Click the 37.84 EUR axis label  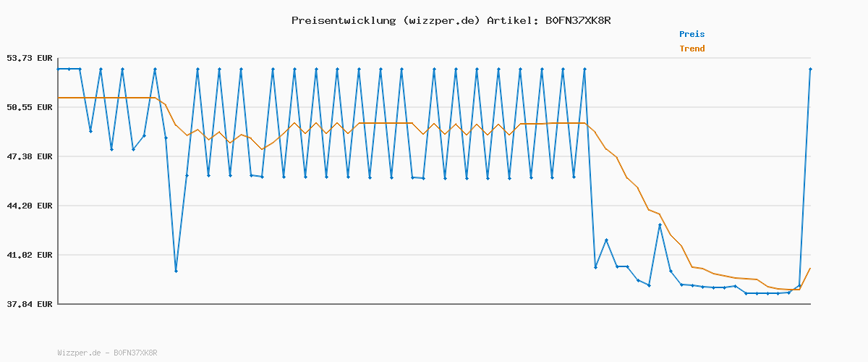pos(29,304)
